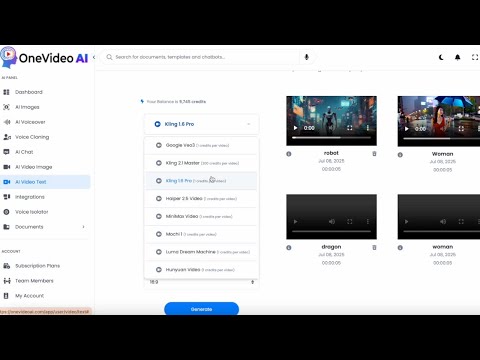The width and height of the screenshot is (480, 360).
Task: Open Voice Cloning from the sidebar
Action: pyautogui.click(x=32, y=137)
